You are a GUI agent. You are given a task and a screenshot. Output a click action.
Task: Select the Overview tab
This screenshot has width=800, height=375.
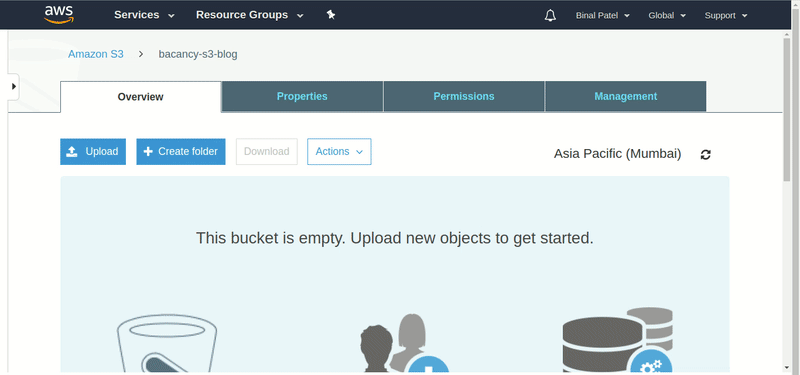(x=140, y=96)
